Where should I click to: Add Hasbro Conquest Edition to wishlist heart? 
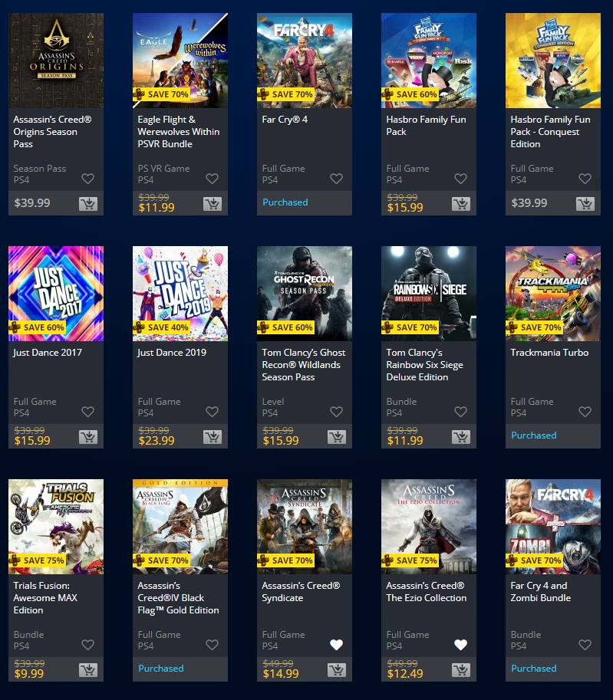(585, 179)
